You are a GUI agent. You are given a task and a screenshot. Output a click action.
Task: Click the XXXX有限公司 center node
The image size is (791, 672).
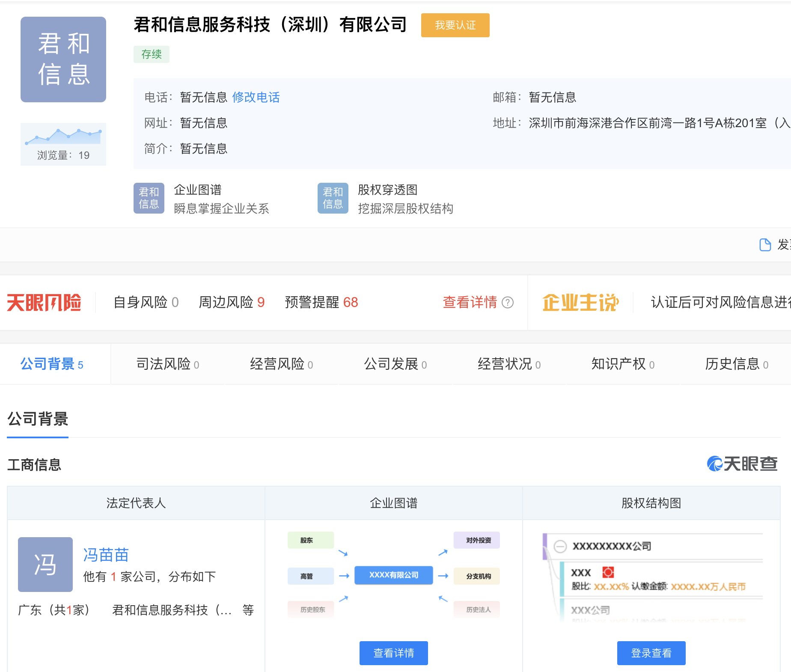tap(394, 575)
